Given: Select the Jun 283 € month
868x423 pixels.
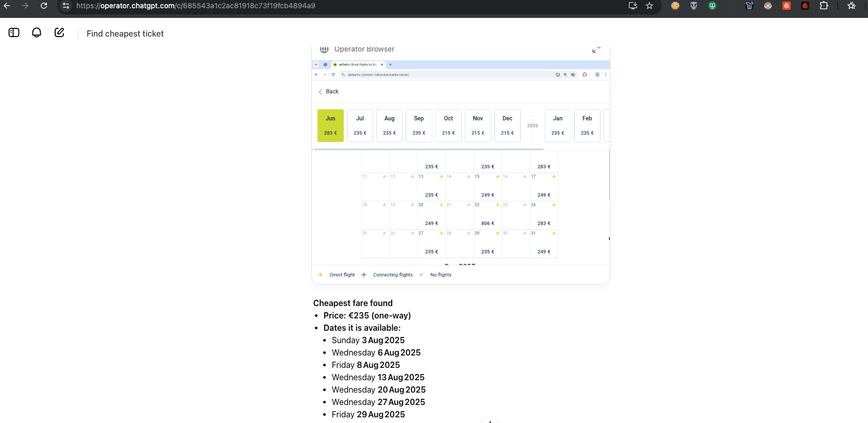Looking at the screenshot, I should pyautogui.click(x=330, y=126).
